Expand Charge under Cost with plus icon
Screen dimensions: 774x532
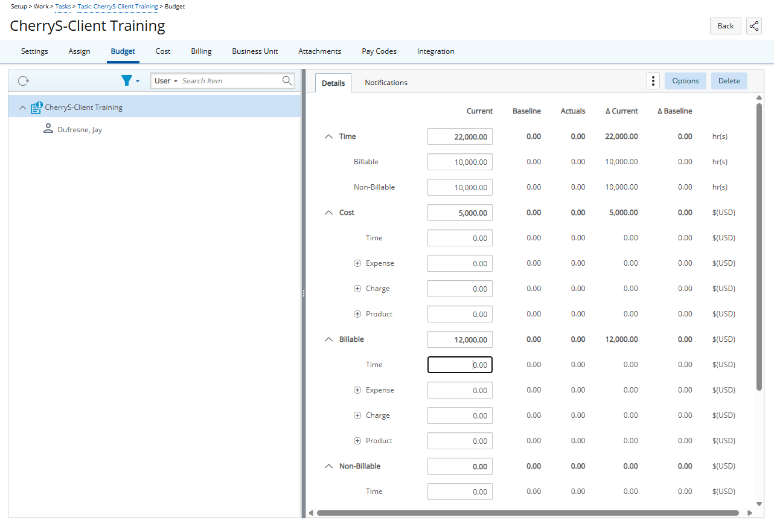[357, 289]
